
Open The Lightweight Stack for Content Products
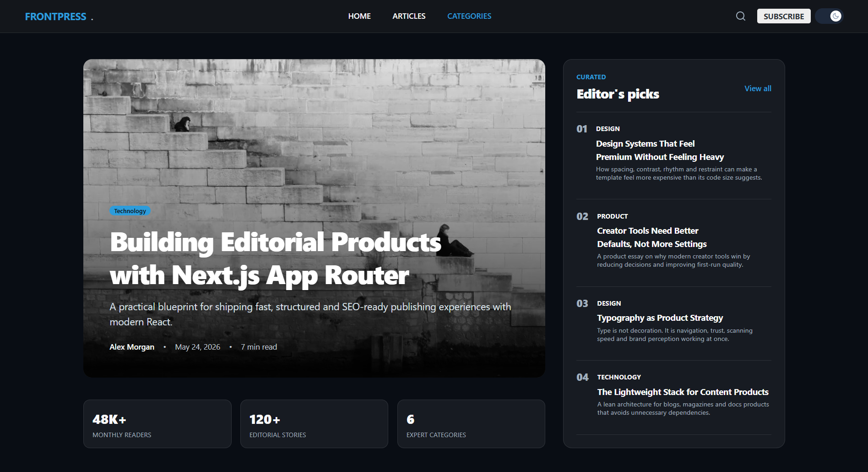pos(683,392)
